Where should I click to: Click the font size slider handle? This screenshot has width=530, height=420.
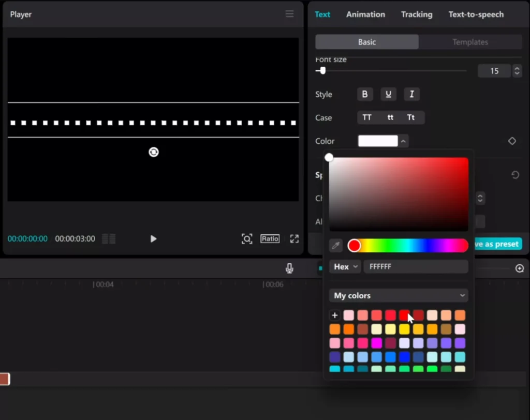(x=322, y=71)
